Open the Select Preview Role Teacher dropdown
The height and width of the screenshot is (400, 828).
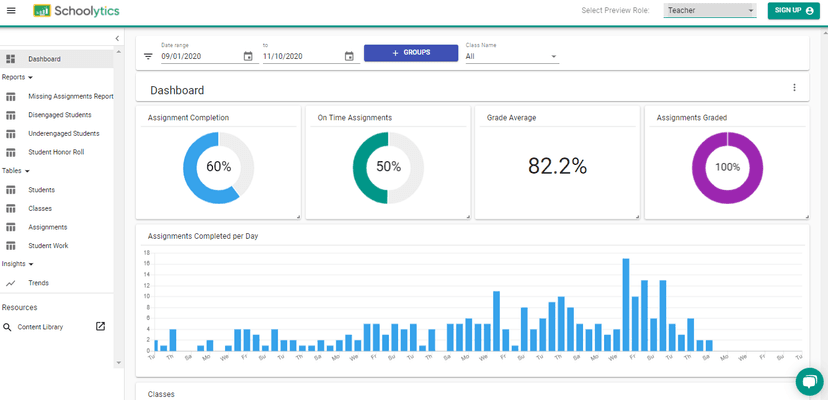710,10
